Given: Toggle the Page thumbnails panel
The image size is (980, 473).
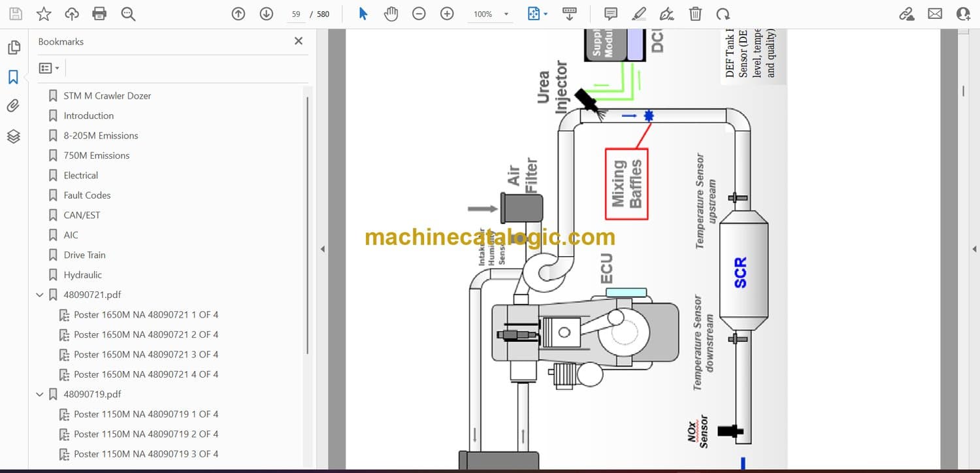Looking at the screenshot, I should (13, 48).
